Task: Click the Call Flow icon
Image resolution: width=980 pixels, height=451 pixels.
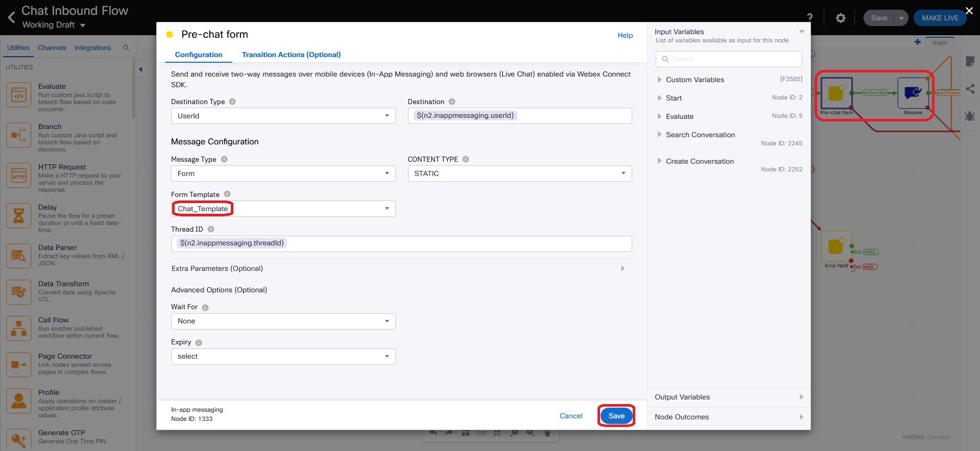Action: 19,329
